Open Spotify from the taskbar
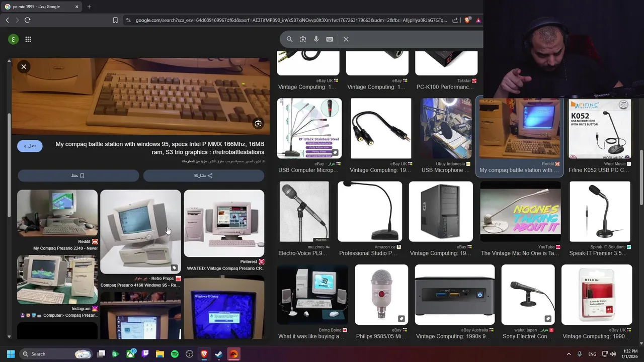Viewport: 644px width, 362px height. [x=175, y=354]
